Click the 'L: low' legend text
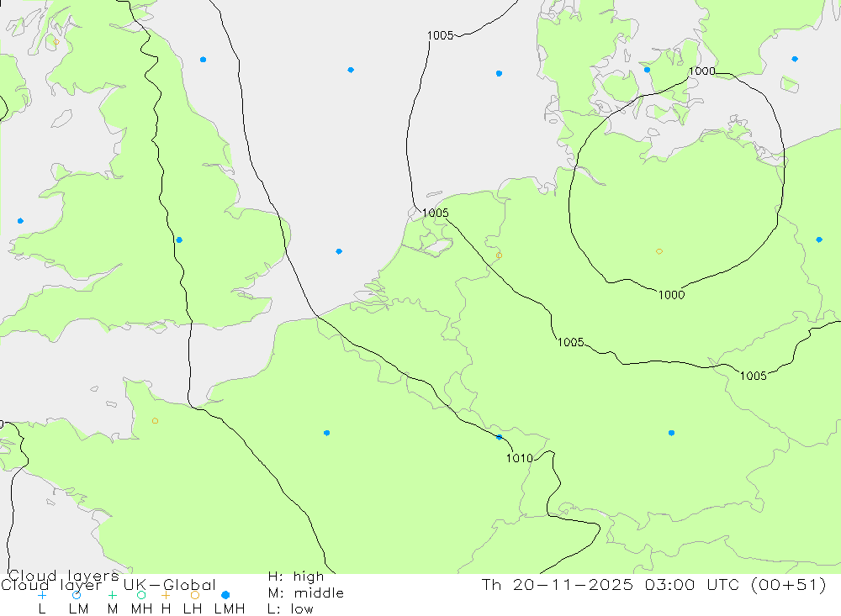The width and height of the screenshot is (841, 616). click(x=290, y=609)
